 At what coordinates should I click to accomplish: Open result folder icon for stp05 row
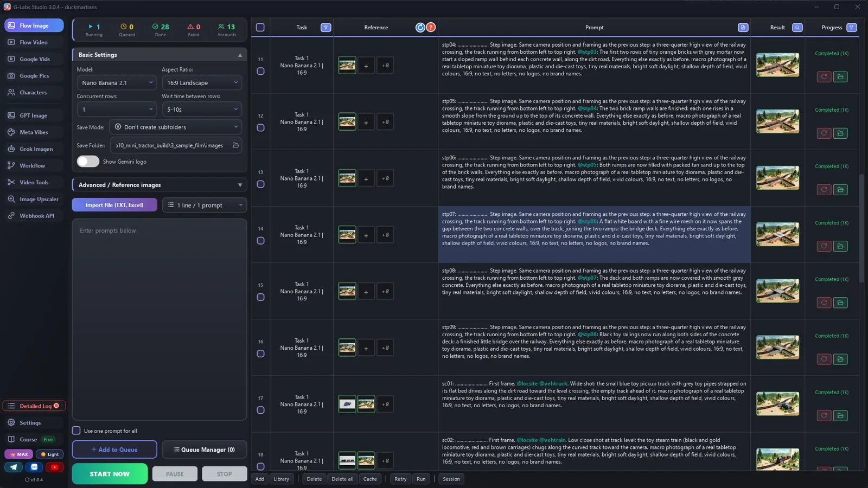[840, 133]
